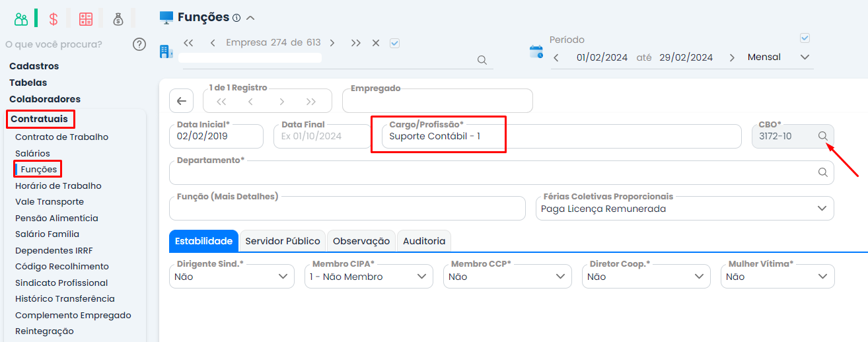The height and width of the screenshot is (342, 868).
Task: Click the Função (Mais Detalhes) field
Action: point(347,209)
